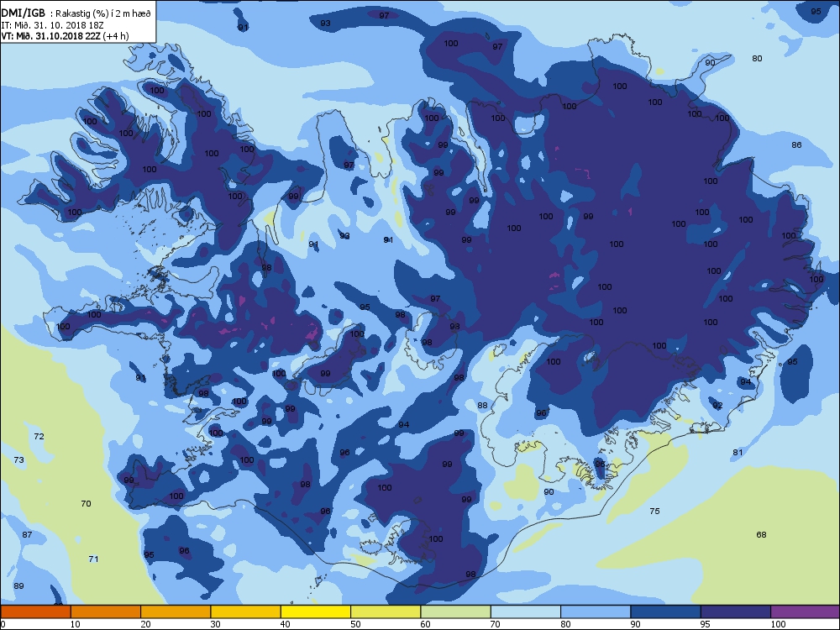Click the legend tick label '40'
This screenshot has width=840, height=630.
coord(285,624)
